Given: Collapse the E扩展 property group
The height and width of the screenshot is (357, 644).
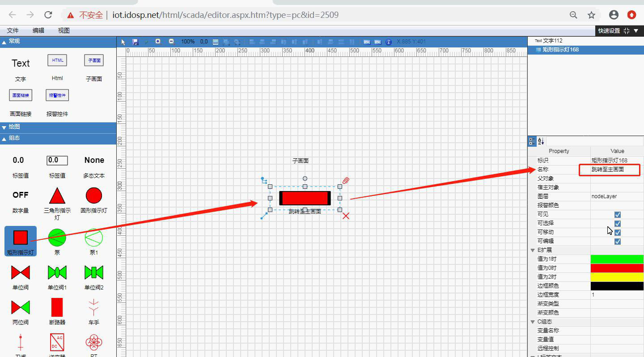Looking at the screenshot, I should [x=533, y=250].
